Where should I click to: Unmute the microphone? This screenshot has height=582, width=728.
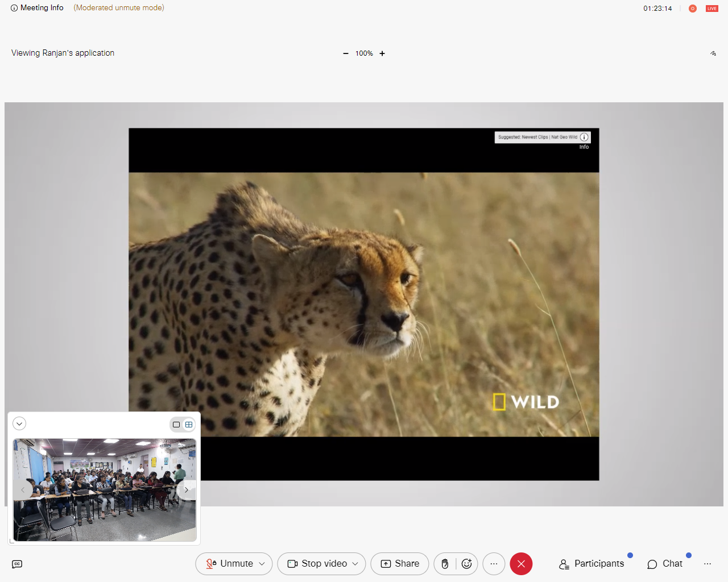point(229,564)
